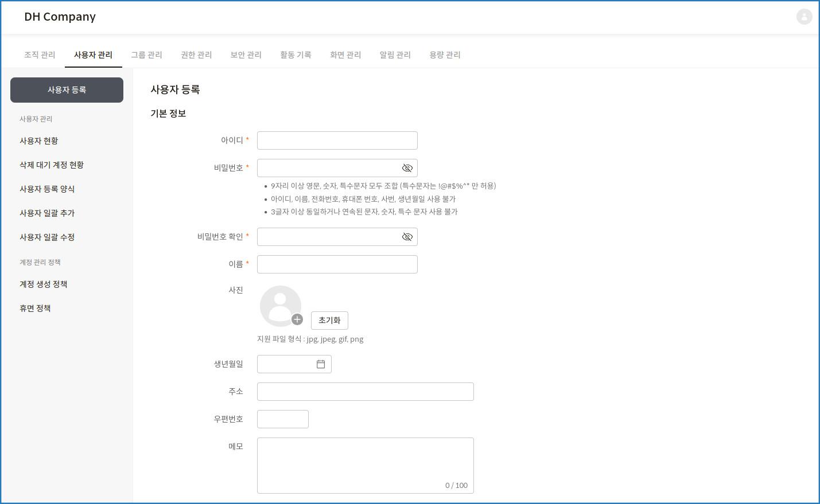The height and width of the screenshot is (504, 820).
Task: Click the 주소 input field
Action: pos(366,392)
